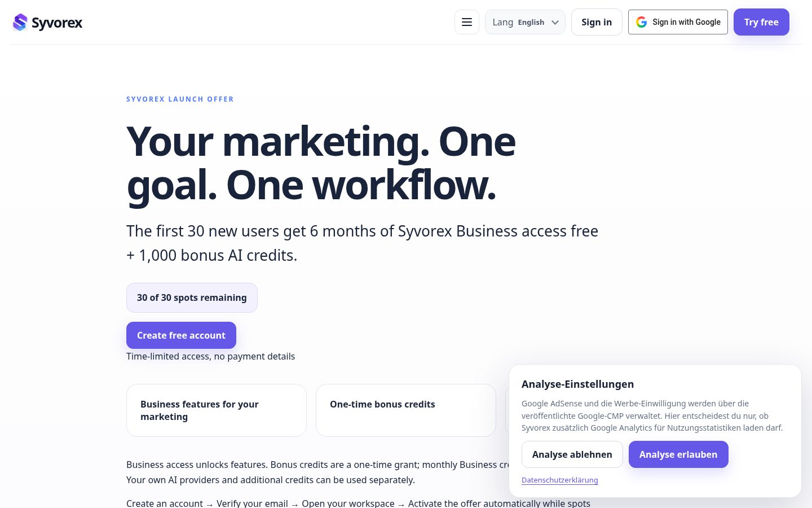Click the subheading about first 30 new users

(x=362, y=243)
